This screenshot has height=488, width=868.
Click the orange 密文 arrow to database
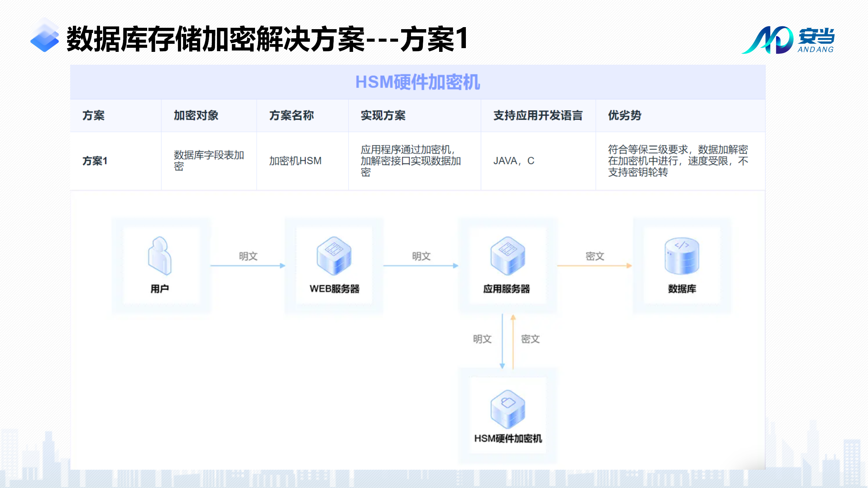594,266
